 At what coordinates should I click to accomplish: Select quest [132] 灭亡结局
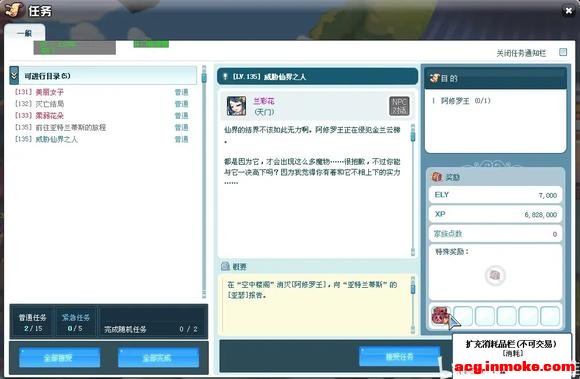click(x=39, y=104)
